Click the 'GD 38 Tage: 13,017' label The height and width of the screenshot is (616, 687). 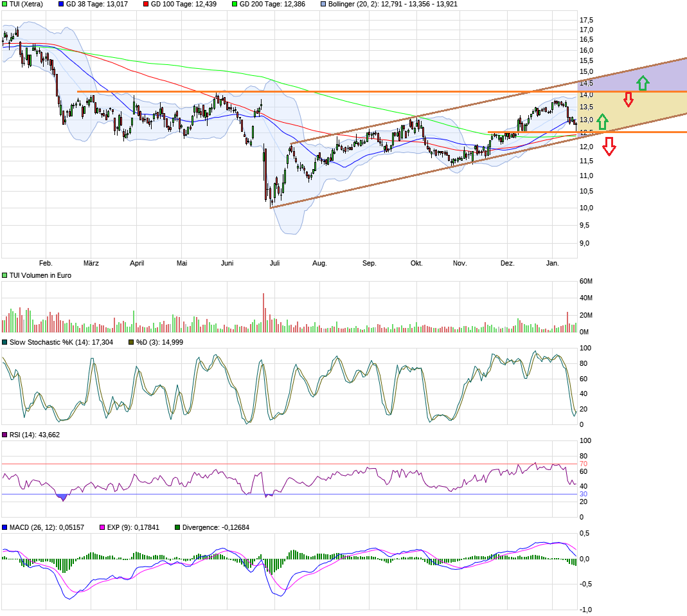point(97,4)
